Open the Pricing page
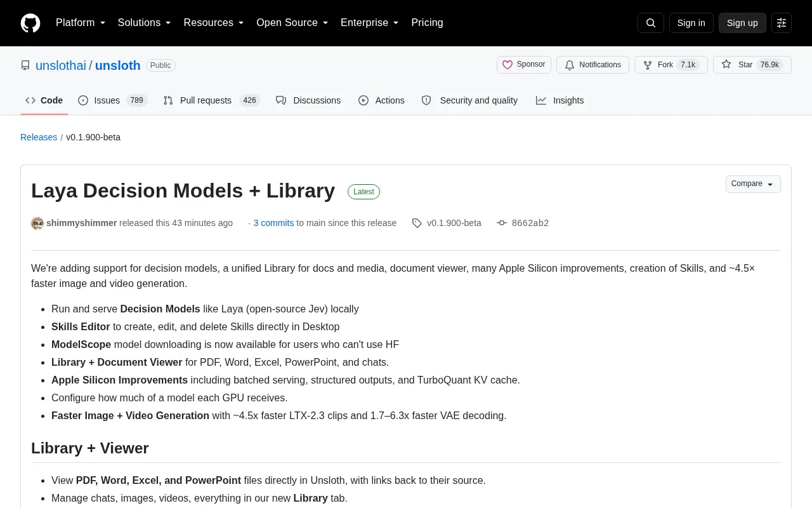 [427, 23]
